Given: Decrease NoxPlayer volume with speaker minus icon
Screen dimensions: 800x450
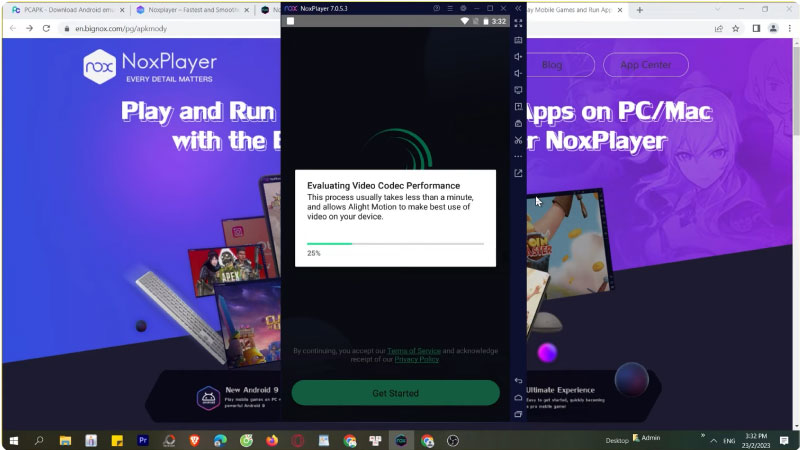Looking at the screenshot, I should (518, 73).
